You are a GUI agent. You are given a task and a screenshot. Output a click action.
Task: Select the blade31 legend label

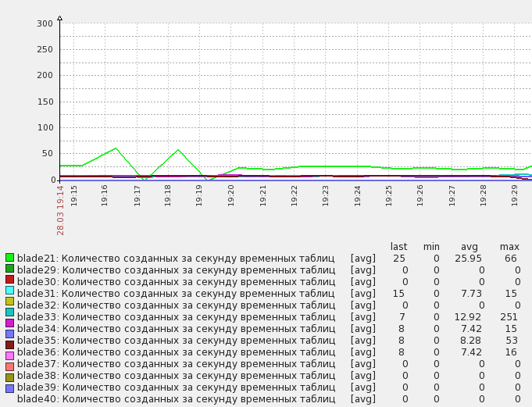pos(176,294)
